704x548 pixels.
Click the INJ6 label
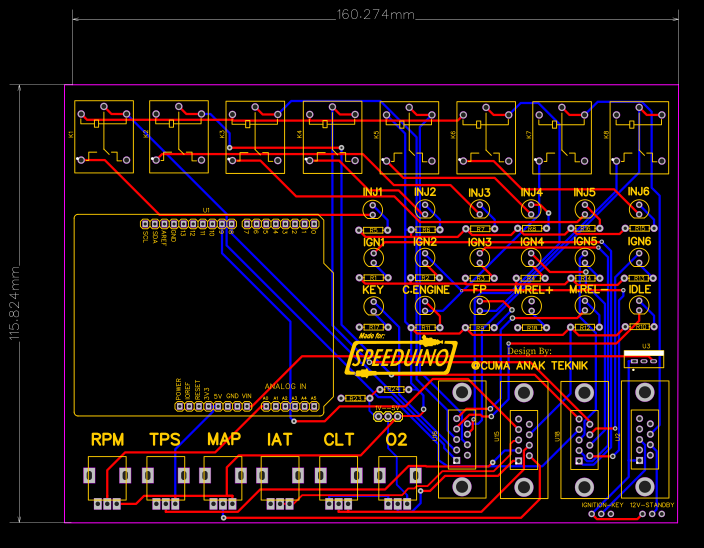pyautogui.click(x=638, y=192)
